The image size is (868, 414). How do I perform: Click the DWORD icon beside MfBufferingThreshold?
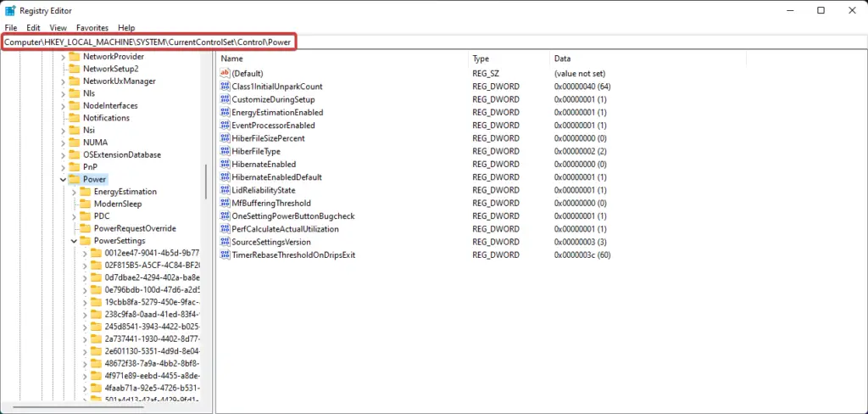pos(225,203)
